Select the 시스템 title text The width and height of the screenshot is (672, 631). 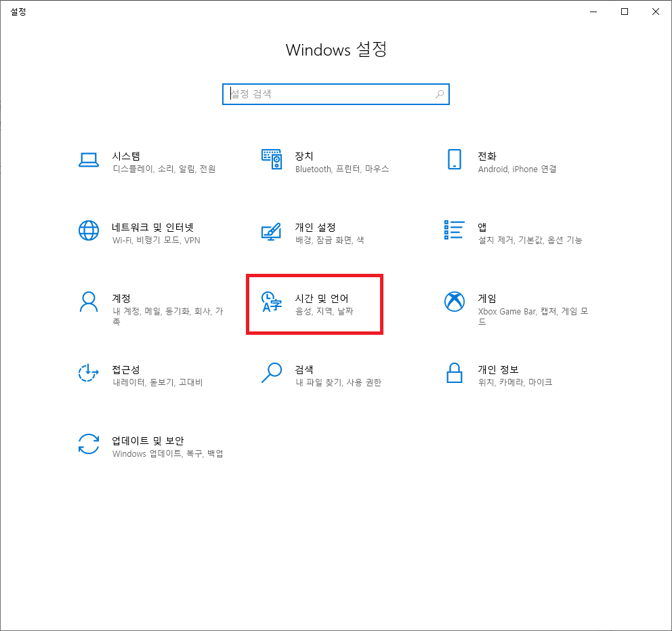pos(126,156)
